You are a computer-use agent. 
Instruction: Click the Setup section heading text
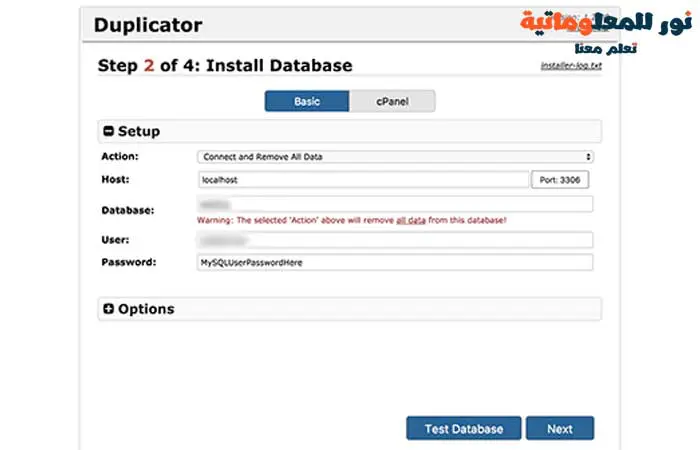[139, 131]
